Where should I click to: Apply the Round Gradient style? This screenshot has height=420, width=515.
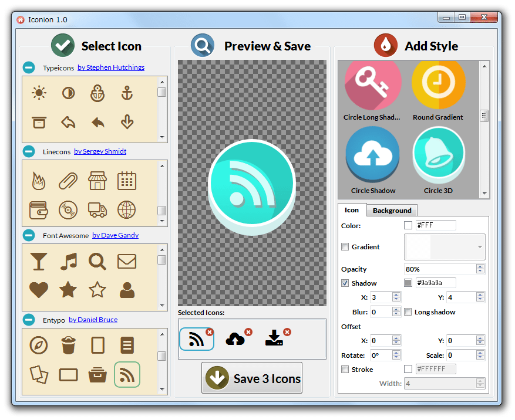438,90
